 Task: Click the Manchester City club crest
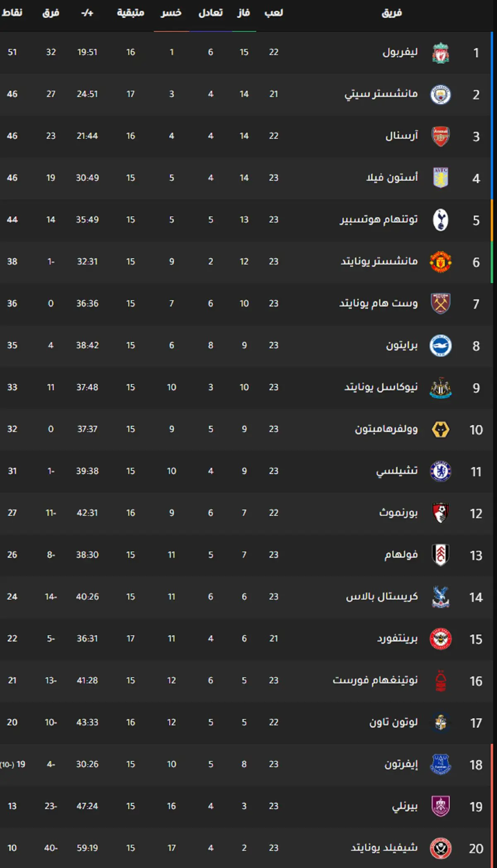point(440,94)
